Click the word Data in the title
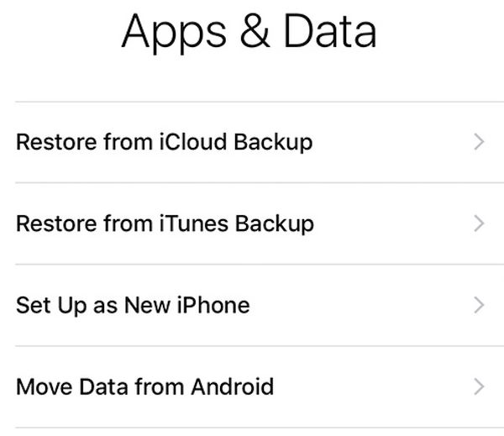 point(328,31)
